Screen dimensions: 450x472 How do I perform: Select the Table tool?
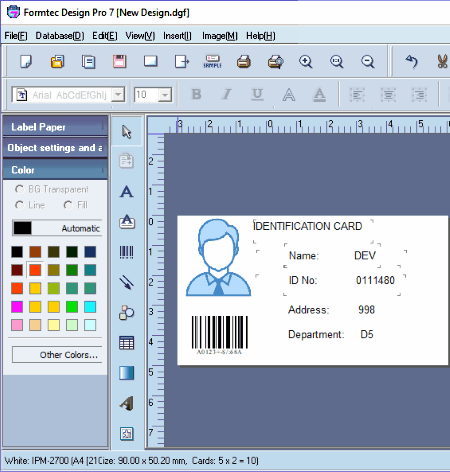coord(127,343)
